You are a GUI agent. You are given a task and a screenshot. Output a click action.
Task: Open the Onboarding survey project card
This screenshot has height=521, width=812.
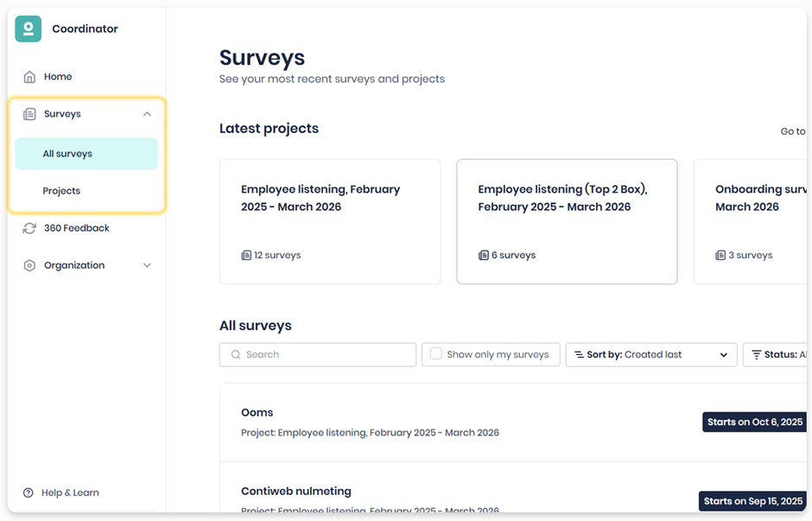point(751,222)
